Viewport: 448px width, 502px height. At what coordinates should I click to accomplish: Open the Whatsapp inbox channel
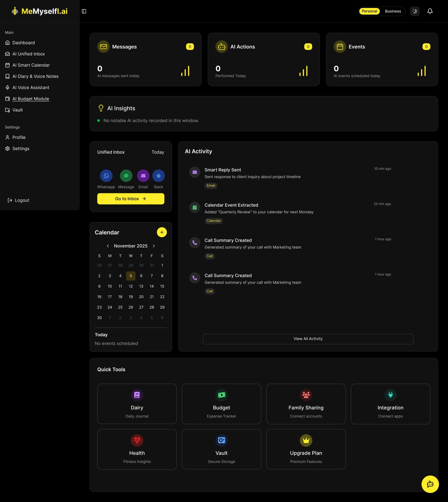point(106,176)
